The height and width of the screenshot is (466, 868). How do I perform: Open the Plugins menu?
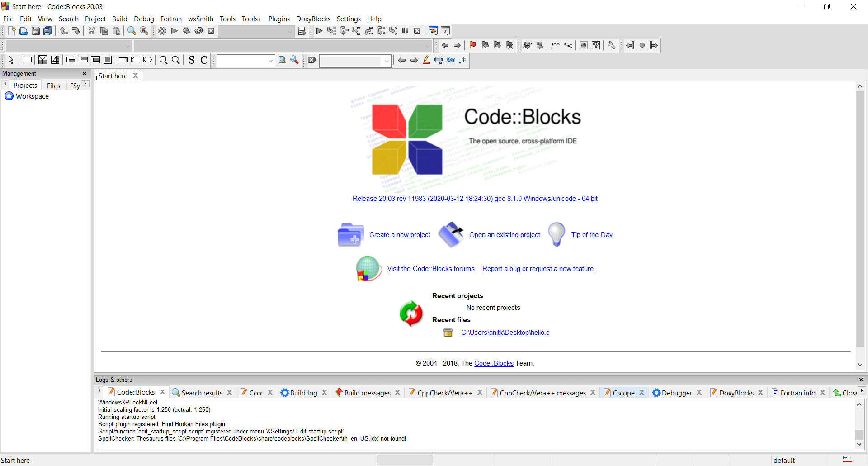(279, 19)
